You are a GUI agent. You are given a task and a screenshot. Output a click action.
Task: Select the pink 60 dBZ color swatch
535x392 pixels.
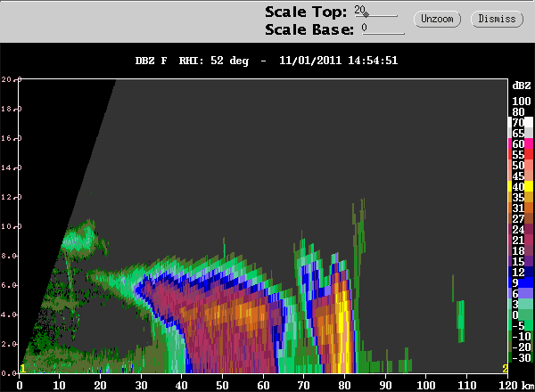[529, 143]
